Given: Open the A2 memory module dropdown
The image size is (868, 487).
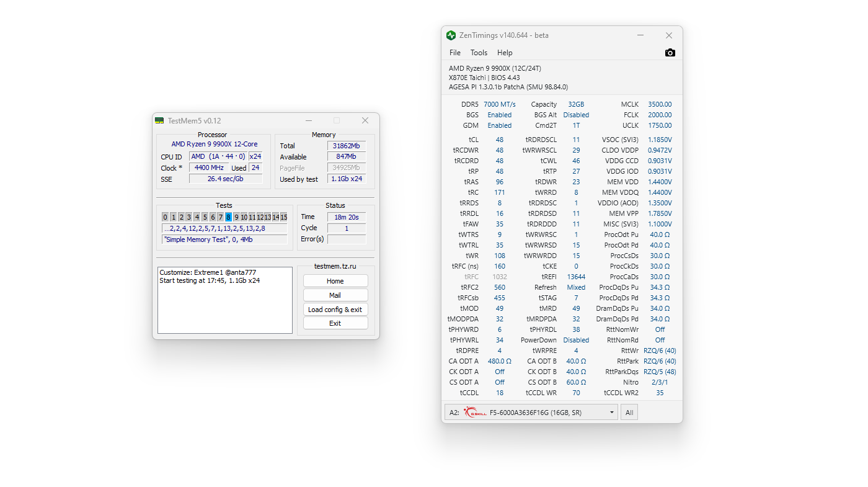Looking at the screenshot, I should [x=531, y=412].
